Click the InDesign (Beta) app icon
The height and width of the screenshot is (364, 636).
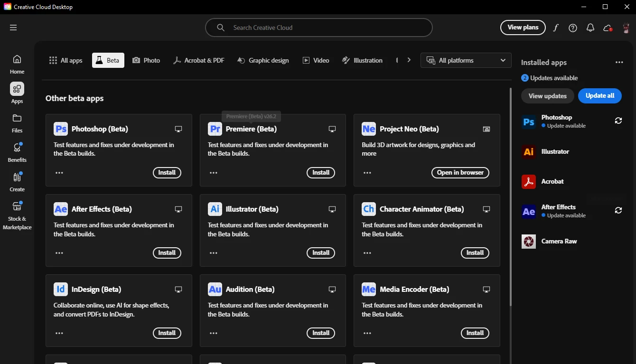(x=61, y=289)
